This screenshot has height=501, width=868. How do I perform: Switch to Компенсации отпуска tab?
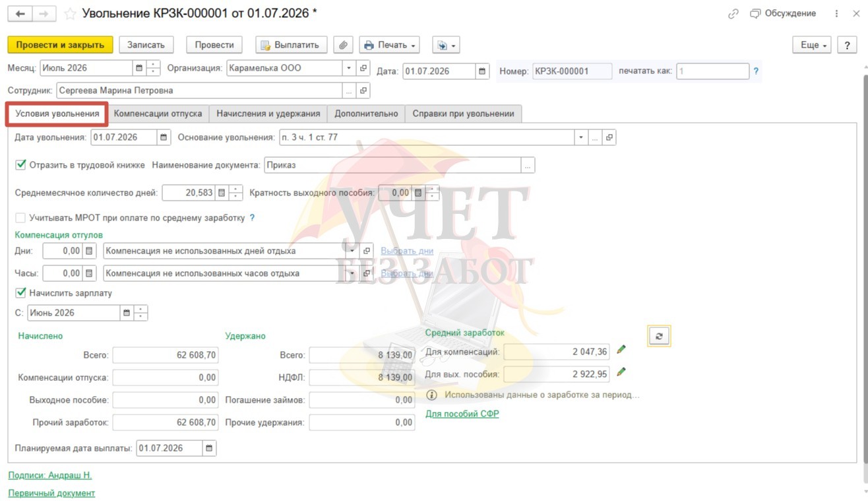pyautogui.click(x=158, y=114)
